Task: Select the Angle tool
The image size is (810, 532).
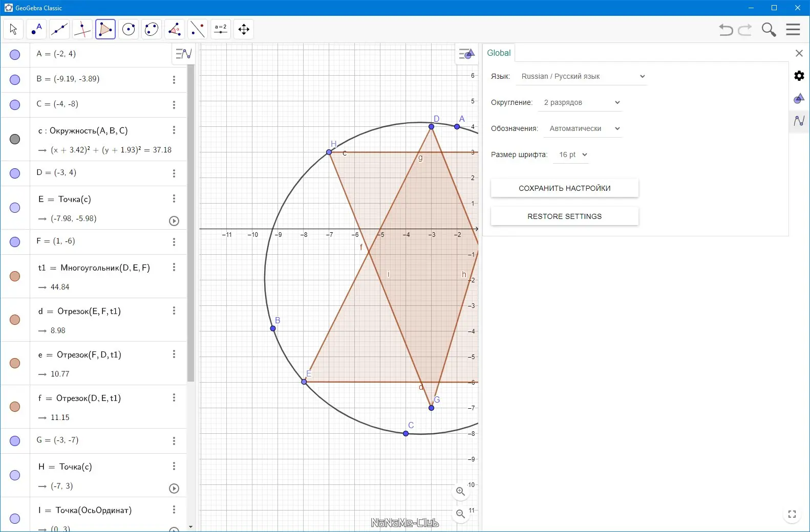Action: coord(175,29)
